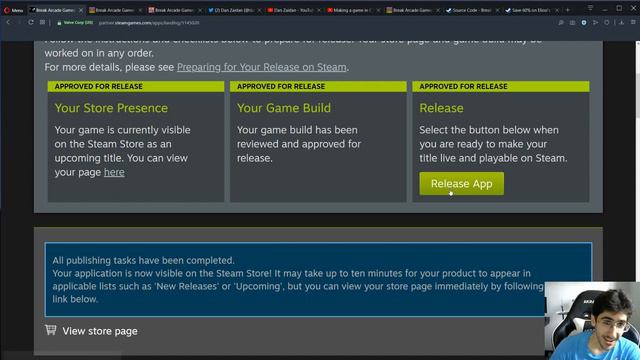Click the Your Store Presence heading

(x=111, y=108)
